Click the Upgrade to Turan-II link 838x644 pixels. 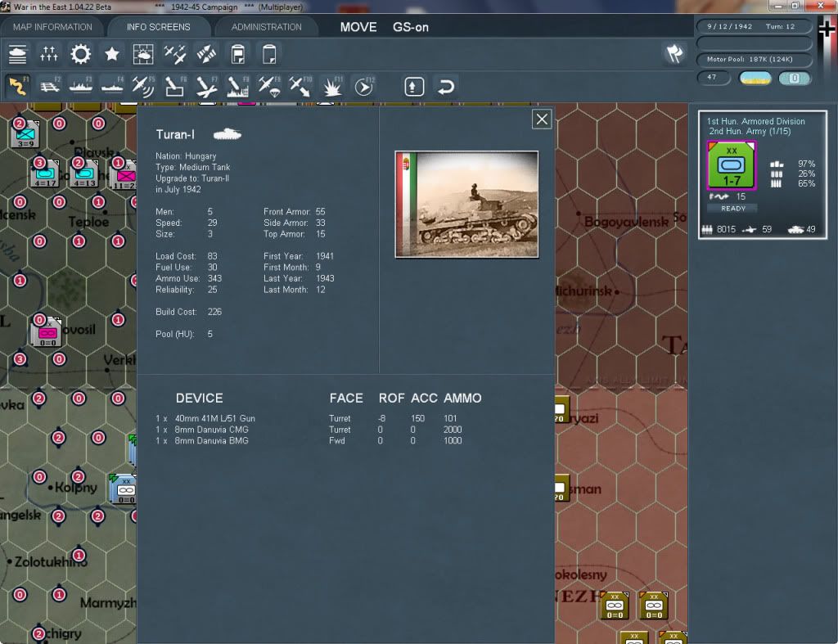192,178
